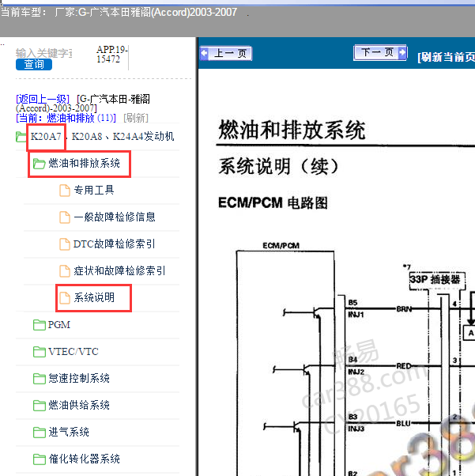
Task: Click the 症状和故障检修索引 document icon
Action: pyautogui.click(x=64, y=271)
